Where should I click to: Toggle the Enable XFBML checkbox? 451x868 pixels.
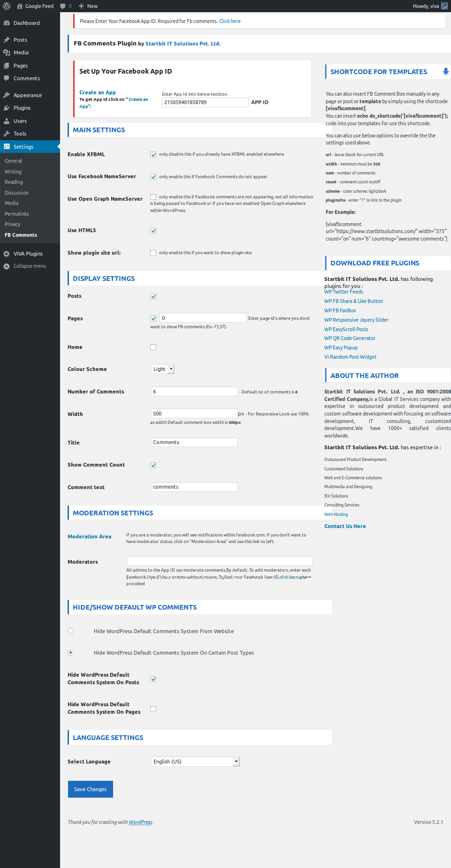coord(153,154)
